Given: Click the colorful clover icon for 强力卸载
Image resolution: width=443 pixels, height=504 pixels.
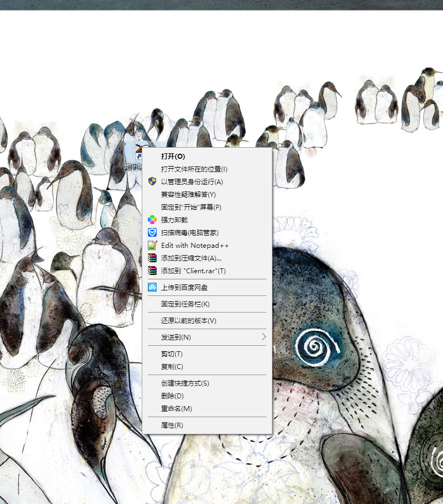Looking at the screenshot, I should [152, 220].
